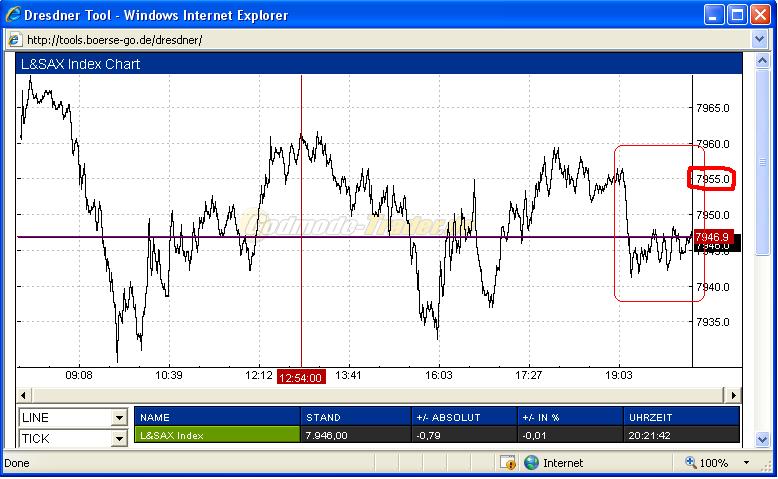Click the Done status text
Screen dimensions: 778x479
point(17,463)
